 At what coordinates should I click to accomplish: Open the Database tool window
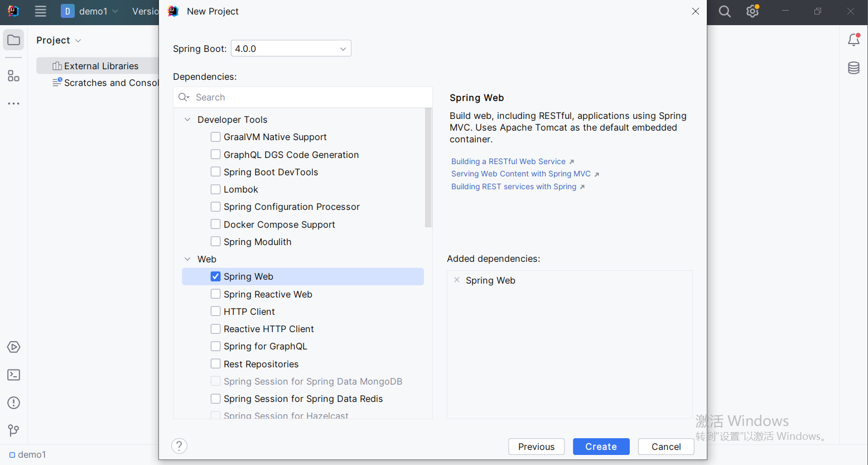click(x=853, y=68)
